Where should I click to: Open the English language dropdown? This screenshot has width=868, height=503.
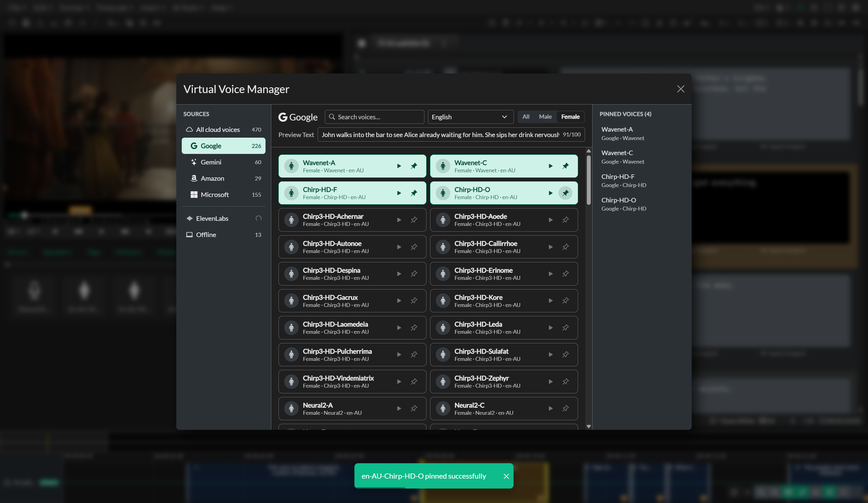pyautogui.click(x=470, y=117)
